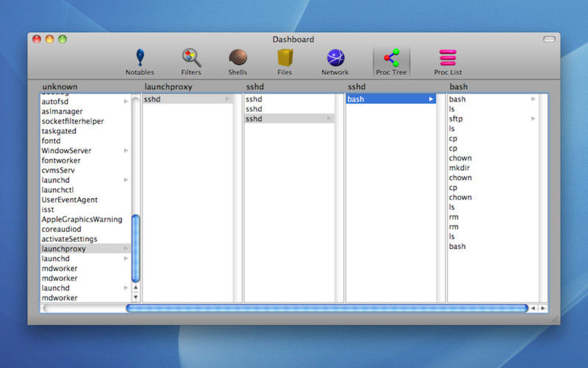588x368 pixels.
Task: Click first column scroll down arrow
Action: [x=136, y=297]
